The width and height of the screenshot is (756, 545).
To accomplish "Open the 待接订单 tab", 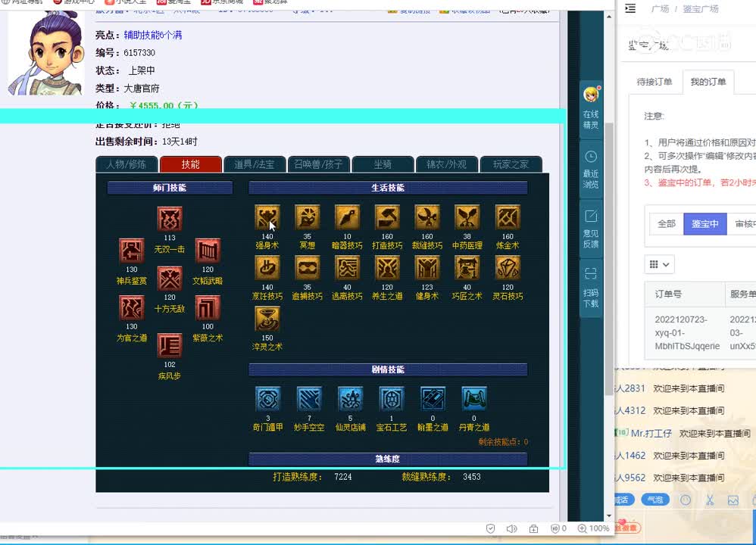I will coord(654,82).
